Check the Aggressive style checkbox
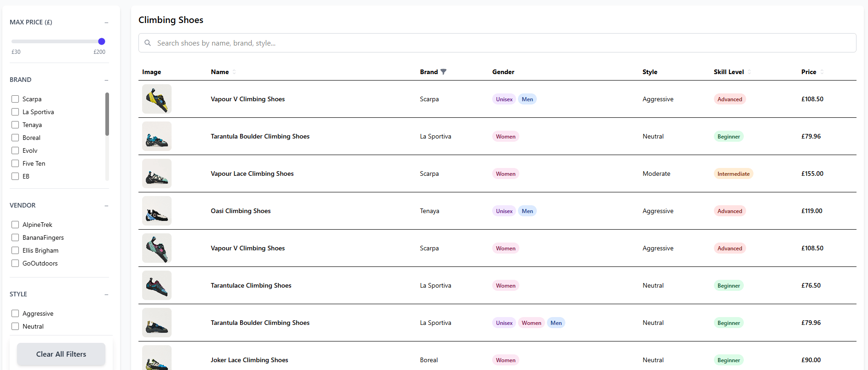 (15, 313)
